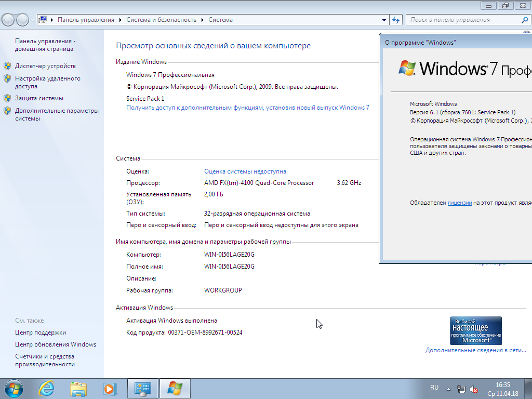Click the 3.62 GHz processor speed value
Screen dimensions: 532x399
pos(349,183)
